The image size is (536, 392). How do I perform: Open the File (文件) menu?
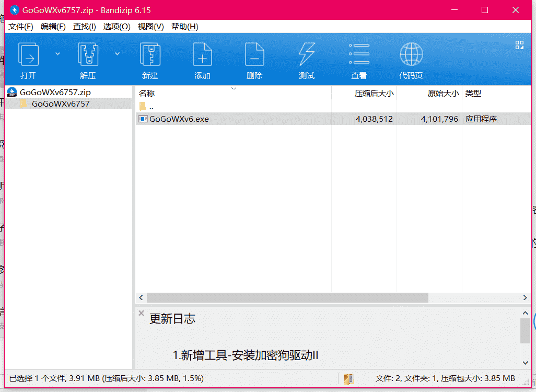pos(20,27)
